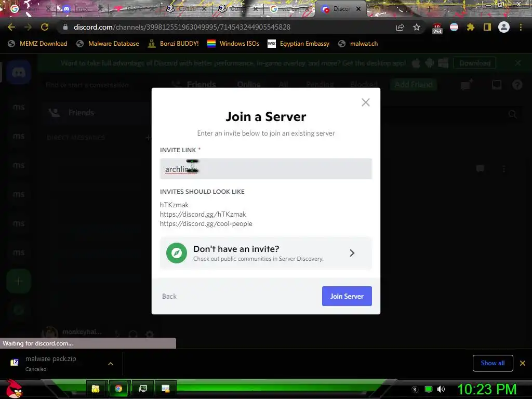Switch to the second Google tab
This screenshot has width=532, height=399.
(288, 9)
